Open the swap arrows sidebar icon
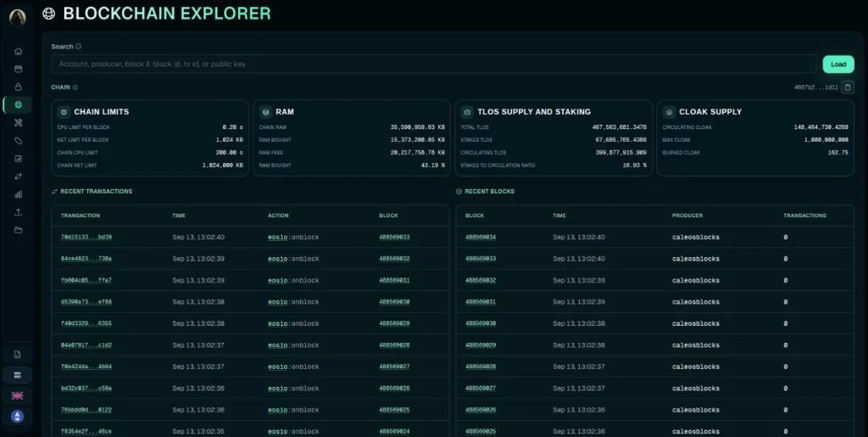 pyautogui.click(x=19, y=176)
